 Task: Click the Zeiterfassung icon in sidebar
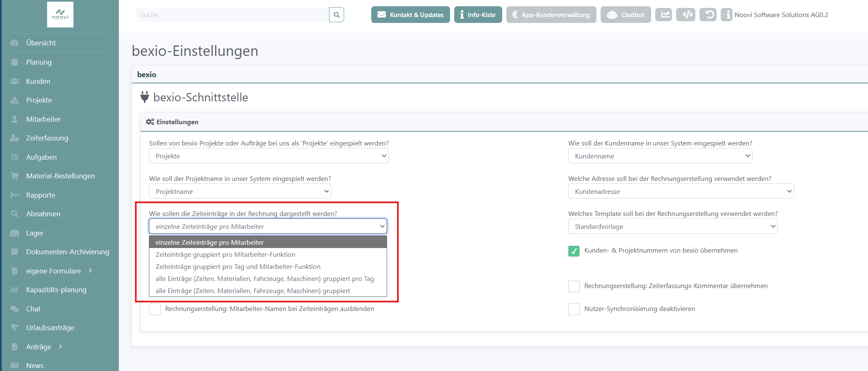click(15, 138)
